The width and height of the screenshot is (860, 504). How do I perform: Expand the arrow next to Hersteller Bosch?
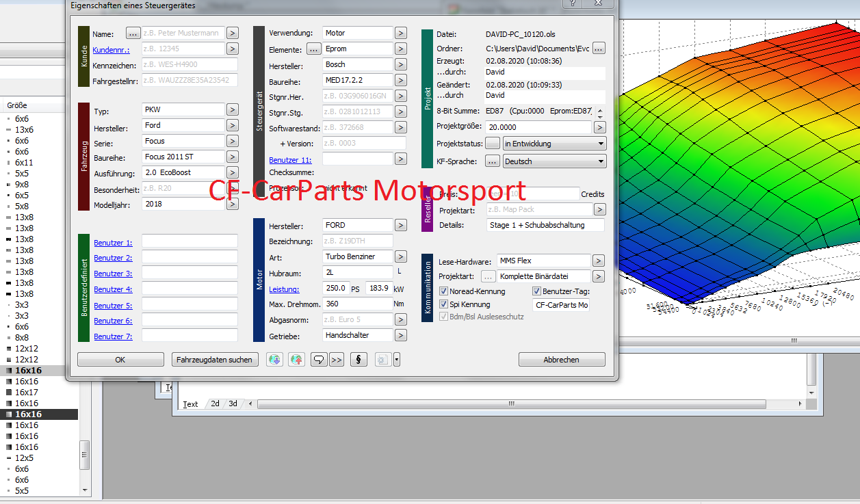tap(401, 65)
